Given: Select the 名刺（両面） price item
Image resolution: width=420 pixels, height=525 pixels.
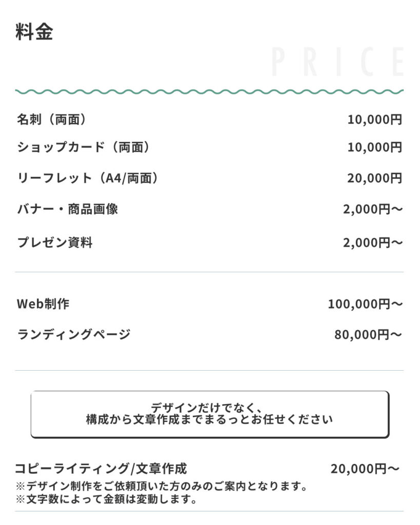Looking at the screenshot, I should (x=52, y=119).
